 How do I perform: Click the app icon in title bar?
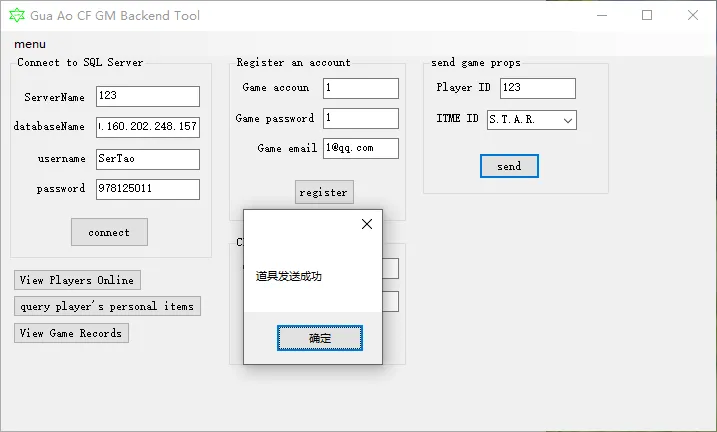point(15,16)
